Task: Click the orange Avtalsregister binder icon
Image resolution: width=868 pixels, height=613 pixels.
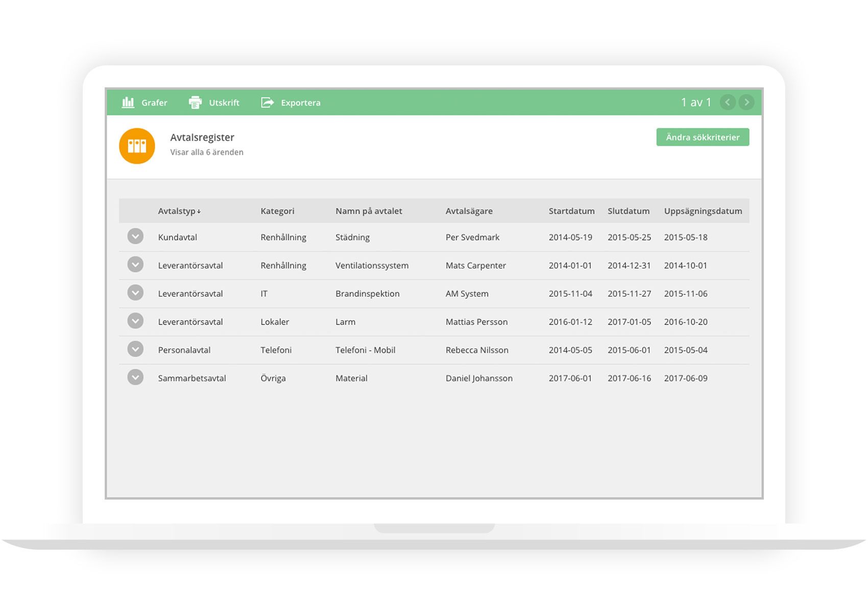Action: [137, 146]
